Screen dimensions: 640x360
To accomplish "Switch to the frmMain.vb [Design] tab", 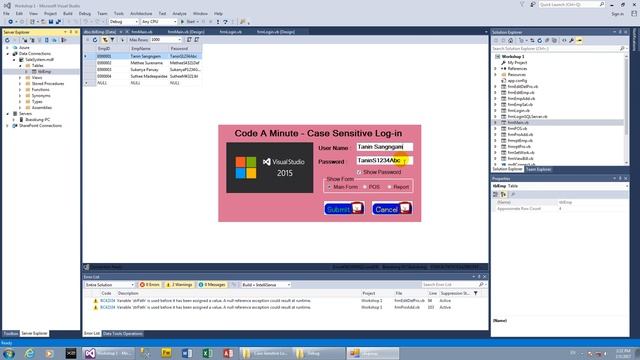I will tap(186, 32).
